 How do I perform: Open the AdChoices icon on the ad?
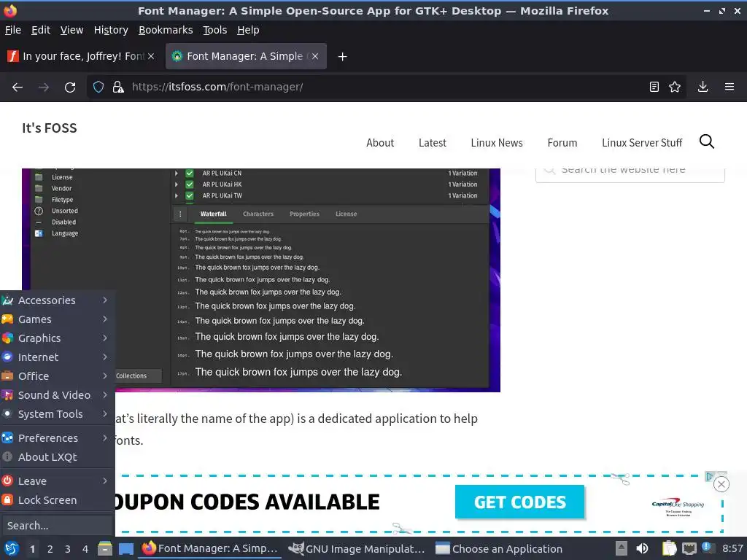(710, 475)
